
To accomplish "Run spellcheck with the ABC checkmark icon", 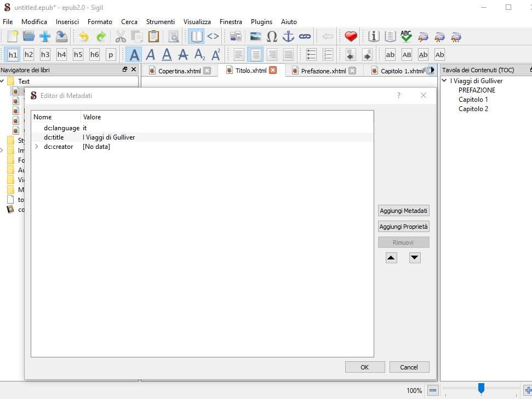I will (x=406, y=37).
